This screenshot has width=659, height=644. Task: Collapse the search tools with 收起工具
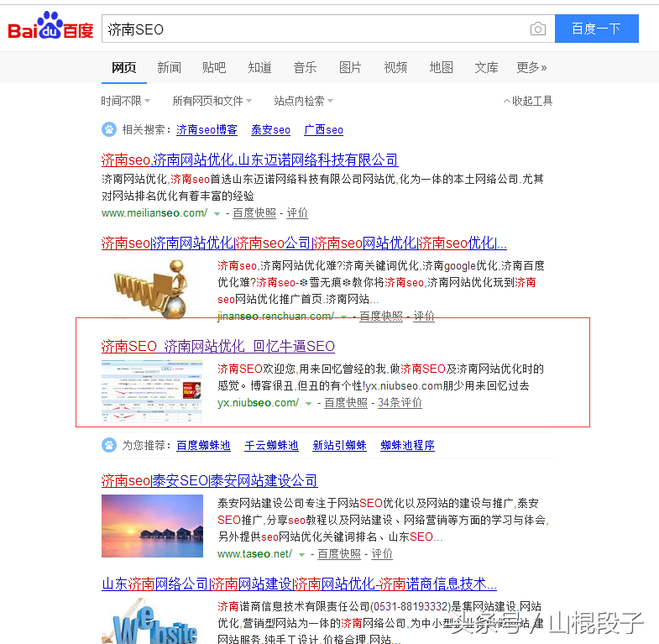(528, 101)
